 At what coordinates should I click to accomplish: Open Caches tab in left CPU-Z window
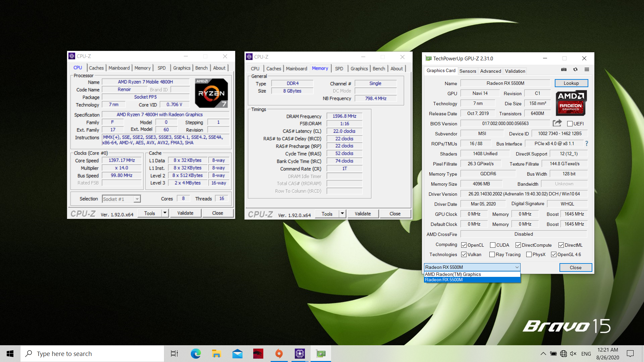click(x=96, y=68)
